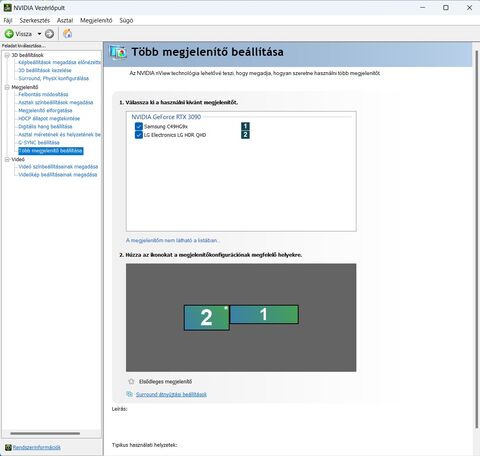
Task: Click display 2 rectangle in layout area
Action: click(x=207, y=318)
